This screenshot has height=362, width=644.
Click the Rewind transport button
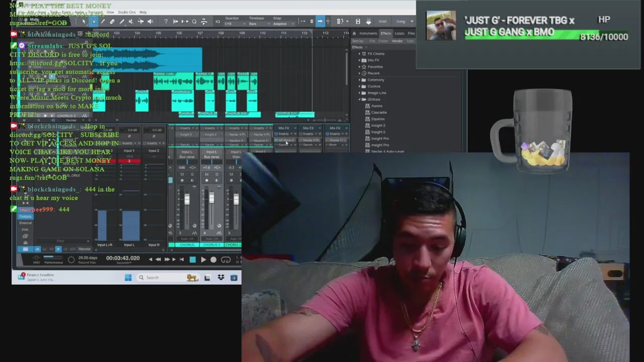tap(158, 259)
